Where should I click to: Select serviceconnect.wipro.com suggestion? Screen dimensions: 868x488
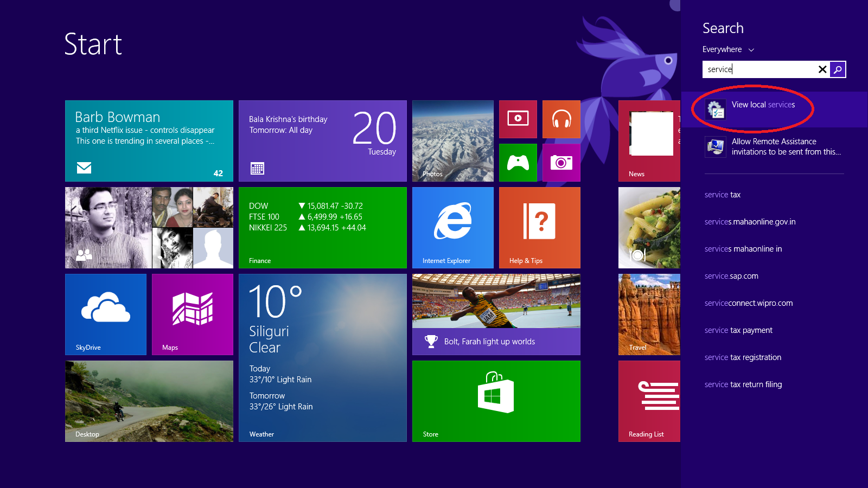749,303
